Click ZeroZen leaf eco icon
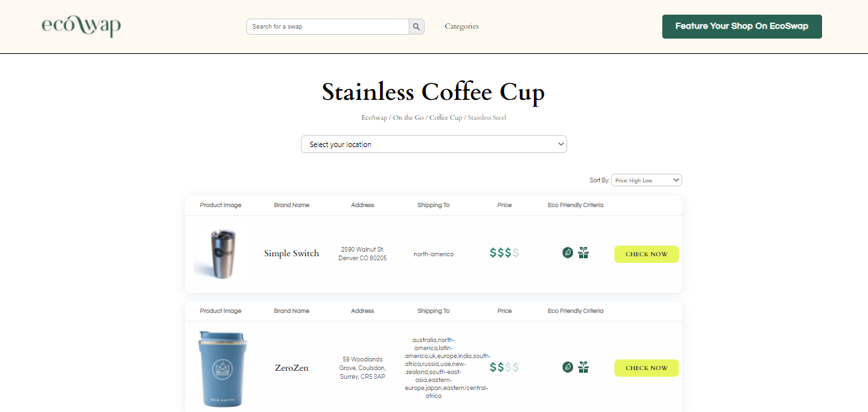 coord(568,367)
